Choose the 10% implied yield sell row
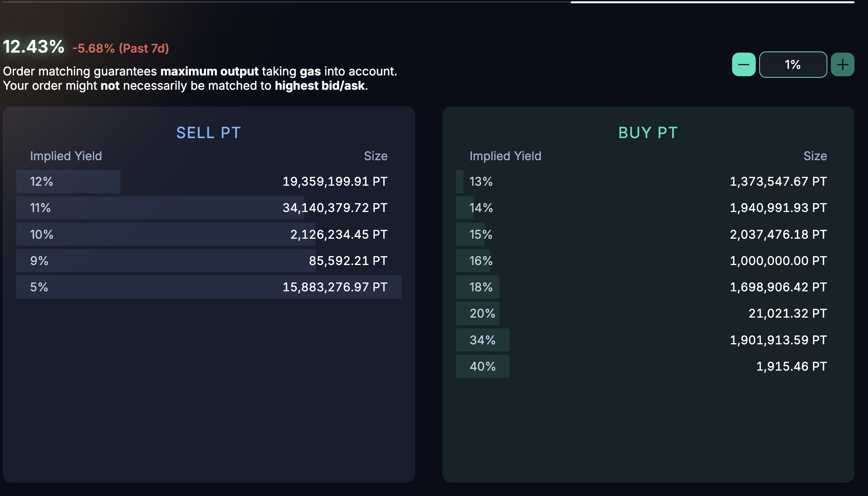 coord(209,234)
